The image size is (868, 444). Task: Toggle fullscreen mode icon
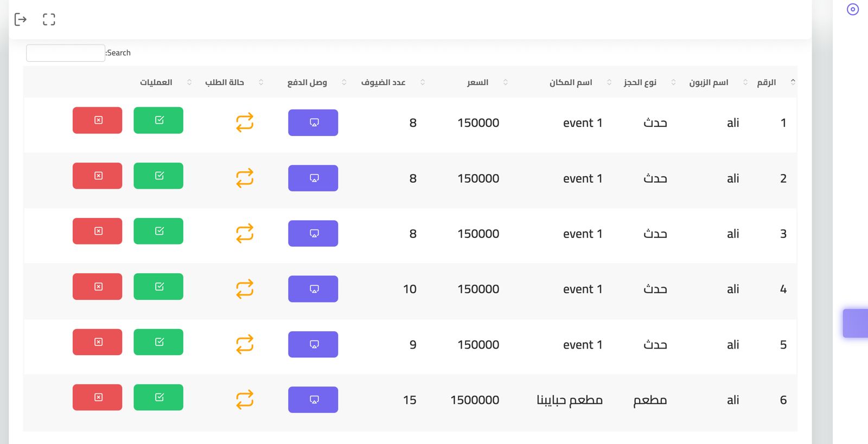coord(49,20)
